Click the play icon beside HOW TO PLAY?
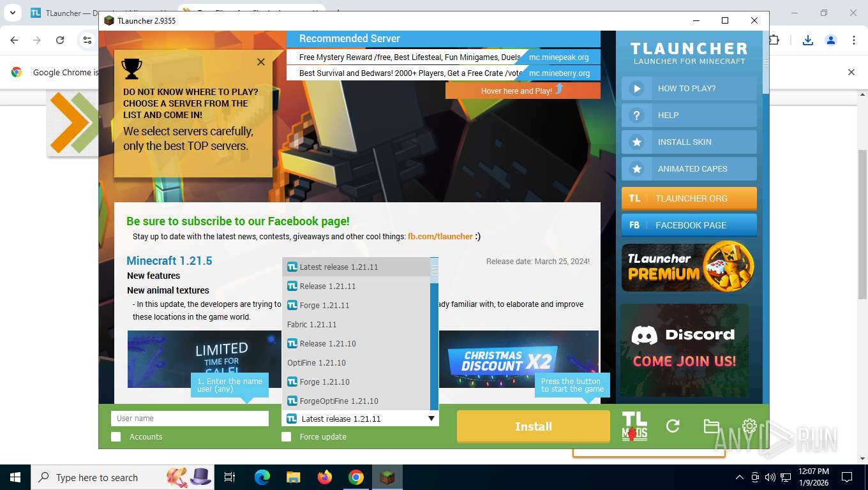 tap(636, 89)
